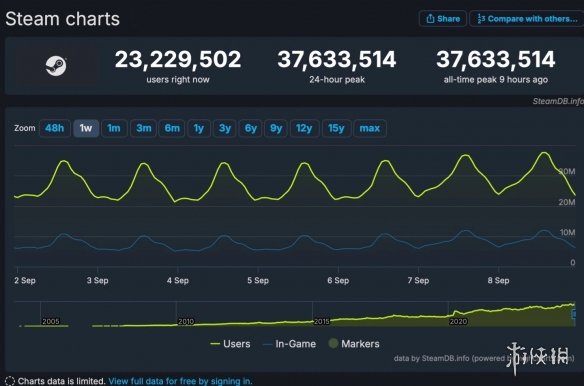
Task: Select the 1w zoom range
Action: pyautogui.click(x=86, y=128)
